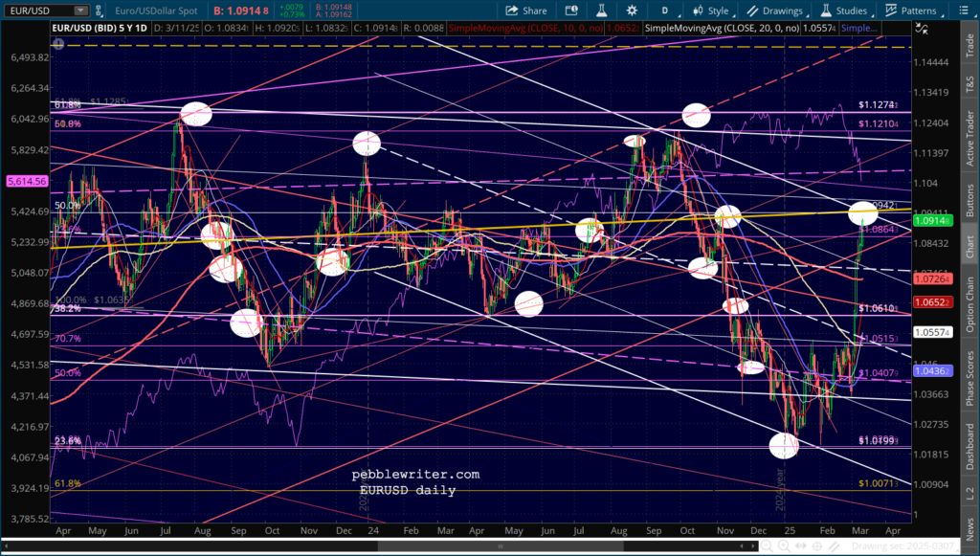This screenshot has width=980, height=556.
Task: Click the $1.1274 Fibonacci level label
Action: point(879,105)
